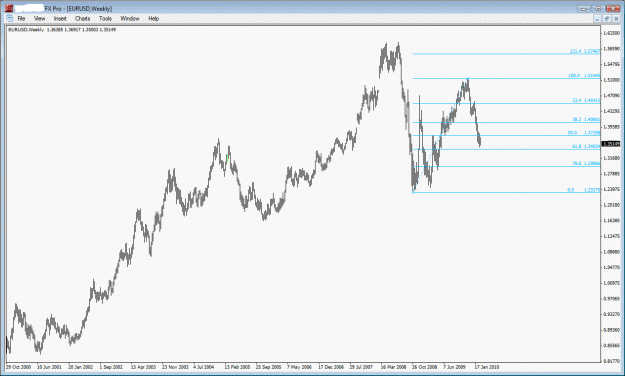Image resolution: width=625 pixels, height=376 pixels.
Task: Minimize the inner EURUSD chart window
Action: 597,19
